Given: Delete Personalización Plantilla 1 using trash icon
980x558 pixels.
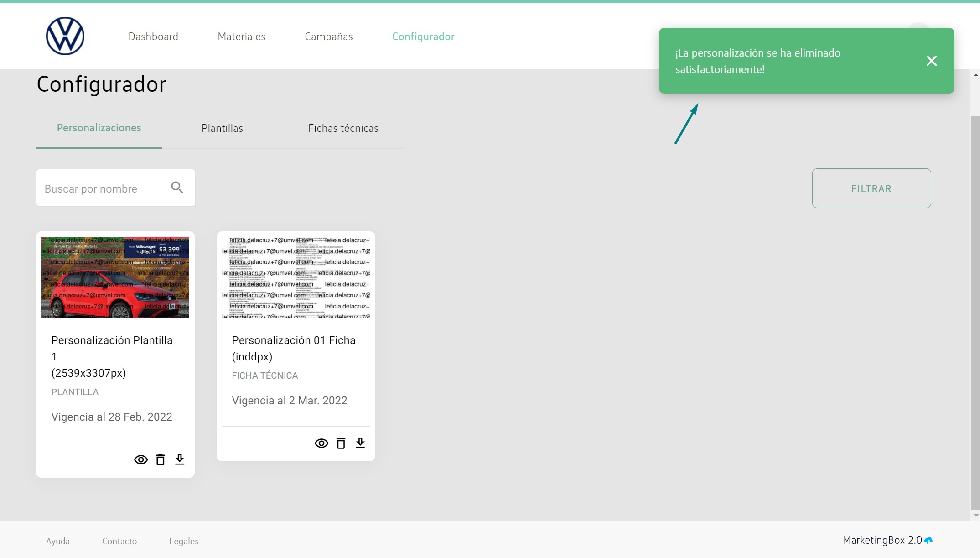Looking at the screenshot, I should click(160, 460).
